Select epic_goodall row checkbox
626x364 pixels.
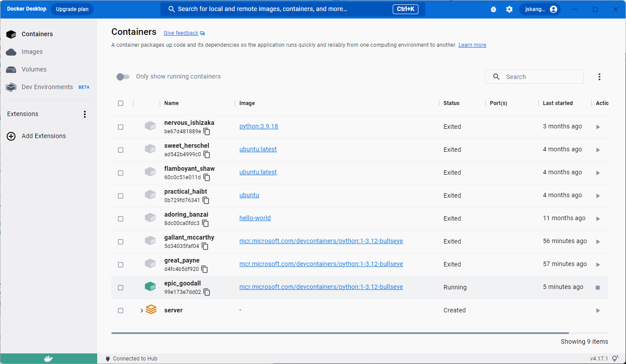coord(121,288)
